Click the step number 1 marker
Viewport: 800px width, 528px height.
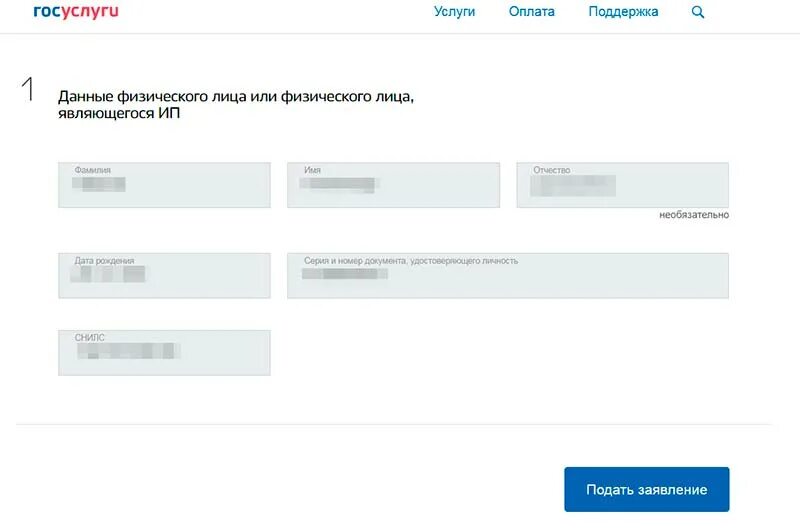pos(29,89)
